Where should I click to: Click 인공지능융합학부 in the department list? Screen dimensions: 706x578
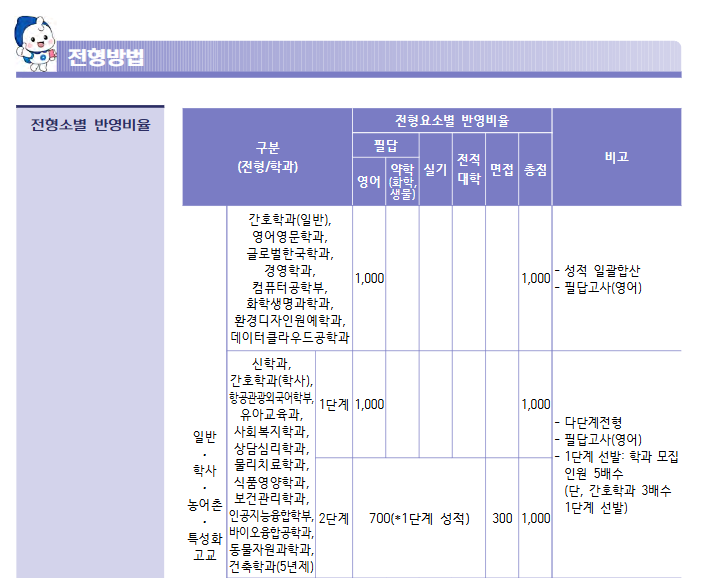[x=271, y=515]
